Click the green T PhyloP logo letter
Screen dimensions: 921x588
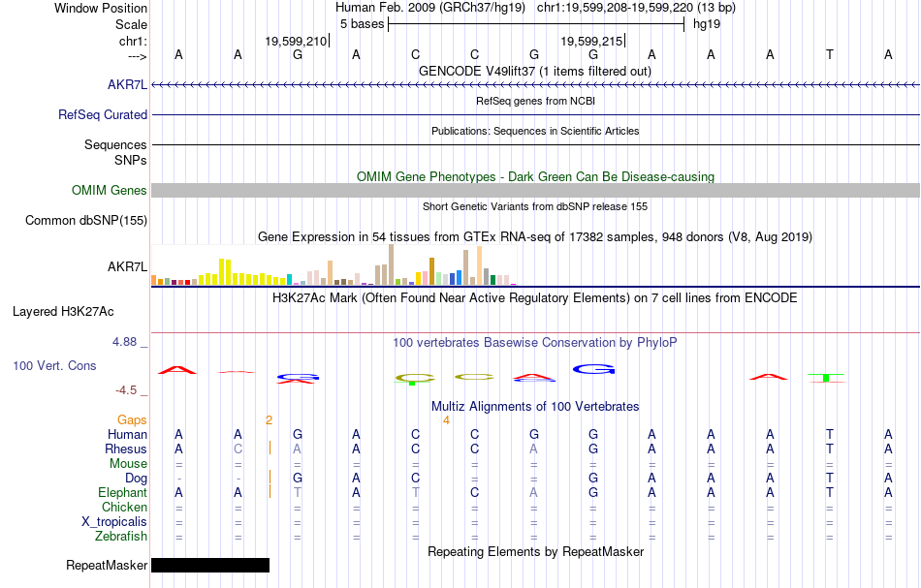pyautogui.click(x=826, y=378)
